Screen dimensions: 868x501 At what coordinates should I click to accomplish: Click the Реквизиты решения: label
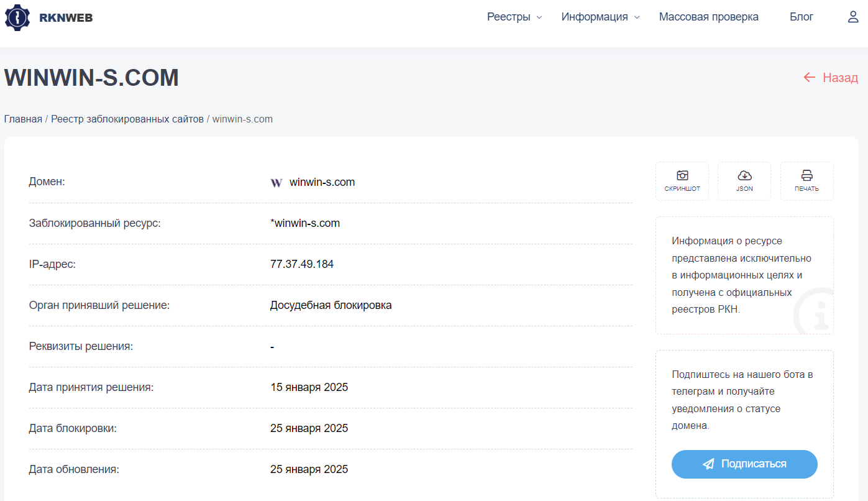pos(81,346)
